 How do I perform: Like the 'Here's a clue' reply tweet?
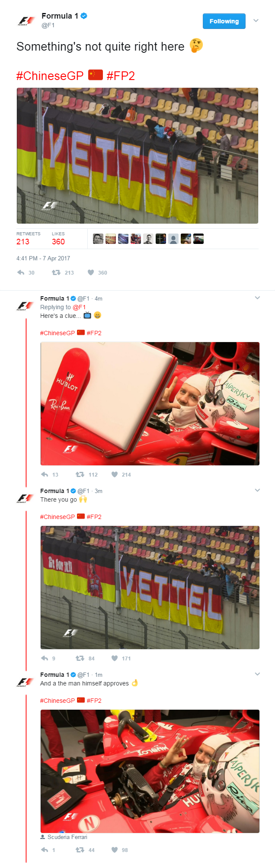point(115,474)
